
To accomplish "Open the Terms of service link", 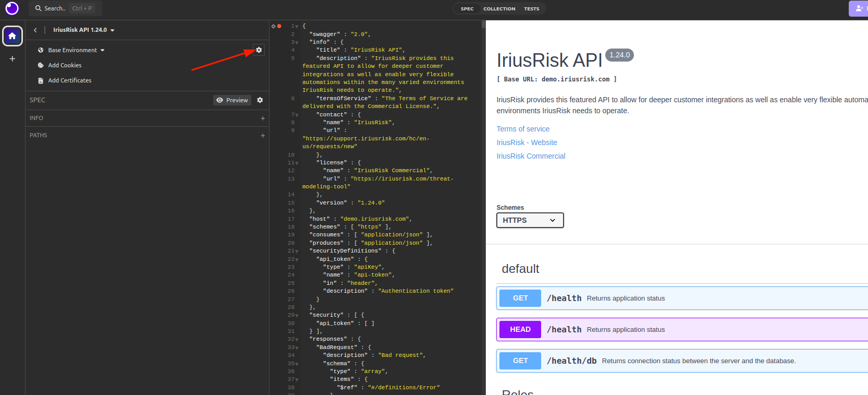I will pos(523,129).
